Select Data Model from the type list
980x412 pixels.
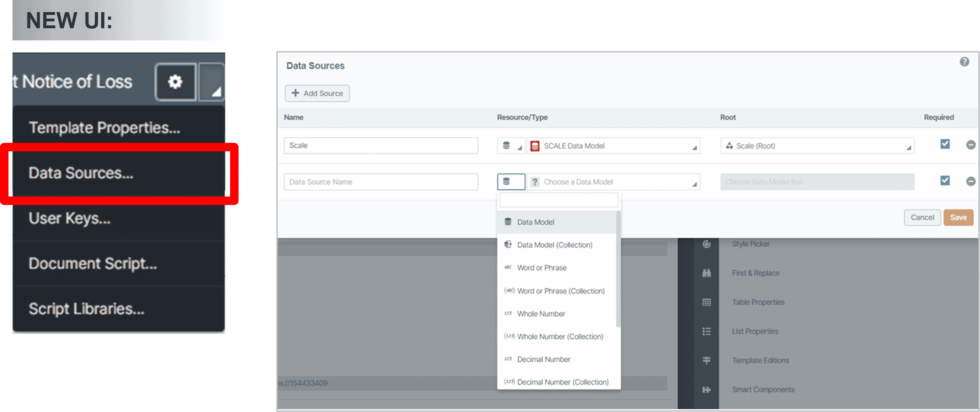click(557, 222)
